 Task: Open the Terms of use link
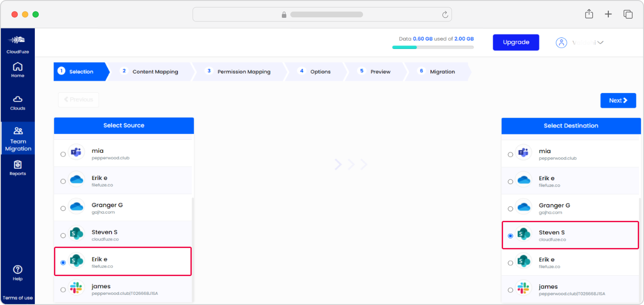(x=18, y=298)
